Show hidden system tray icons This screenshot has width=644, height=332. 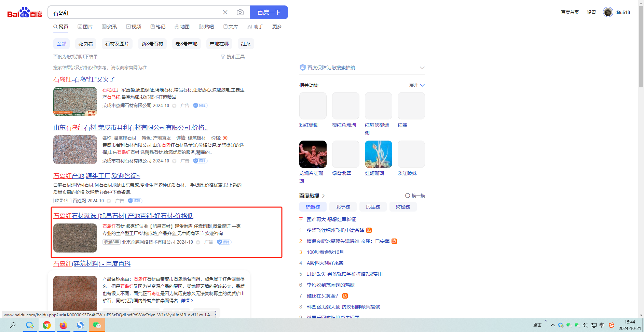point(552,325)
